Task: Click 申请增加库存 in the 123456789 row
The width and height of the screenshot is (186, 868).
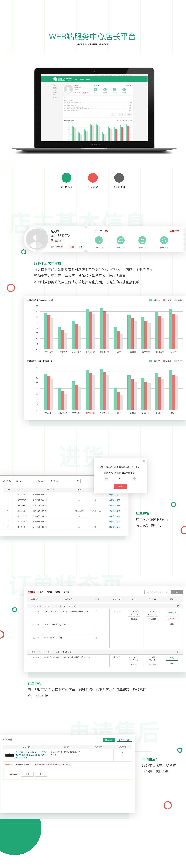Action: click(x=114, y=511)
